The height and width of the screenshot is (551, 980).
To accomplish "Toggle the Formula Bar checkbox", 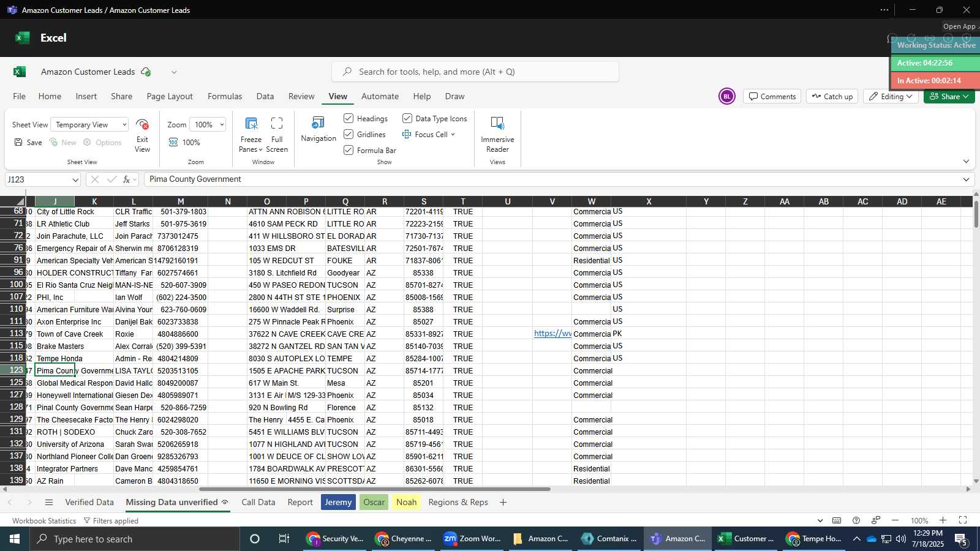I will click(349, 150).
